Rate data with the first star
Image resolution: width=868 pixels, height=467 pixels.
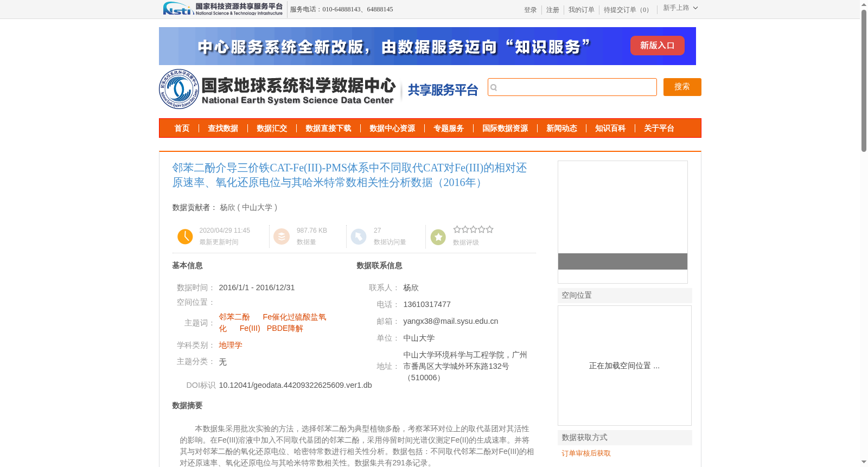[457, 229]
